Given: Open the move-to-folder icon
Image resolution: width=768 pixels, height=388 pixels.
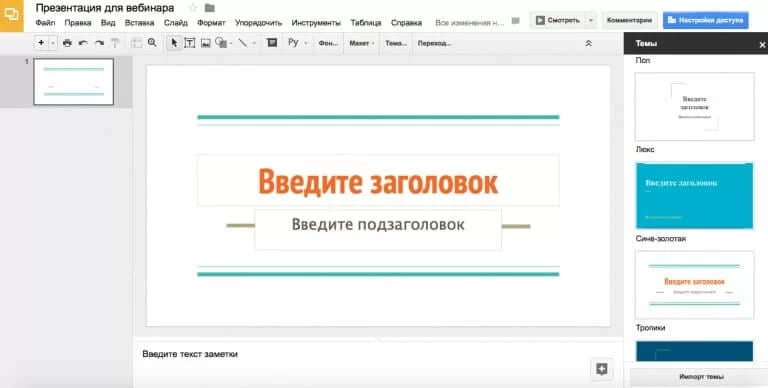Looking at the screenshot, I should 210,8.
